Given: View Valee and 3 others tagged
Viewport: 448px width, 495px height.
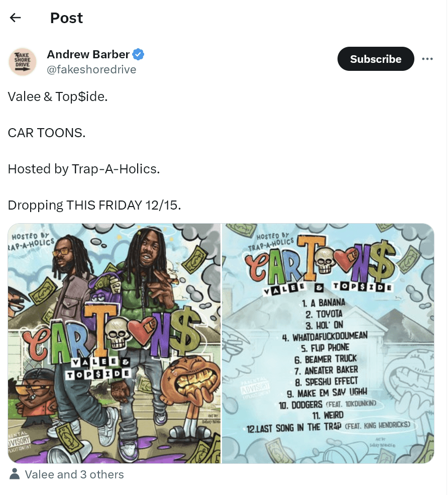Looking at the screenshot, I should pos(74,474).
